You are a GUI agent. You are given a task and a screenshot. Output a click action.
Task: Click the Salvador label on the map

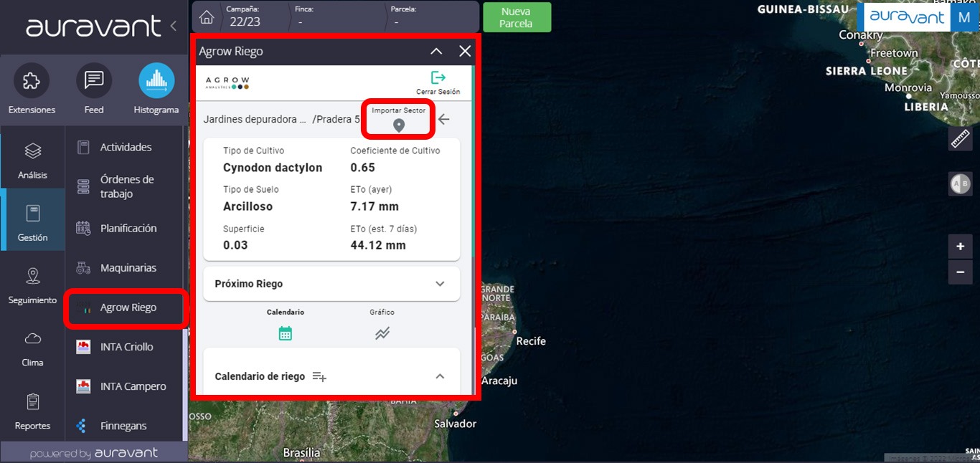[x=456, y=424]
